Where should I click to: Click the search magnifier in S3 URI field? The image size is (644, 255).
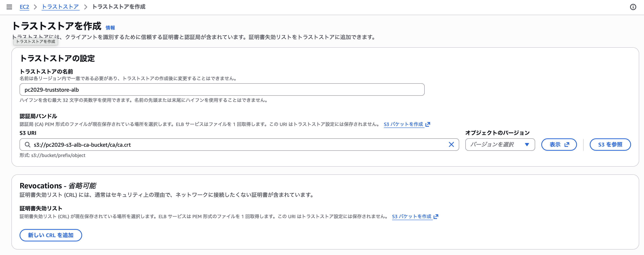point(28,145)
